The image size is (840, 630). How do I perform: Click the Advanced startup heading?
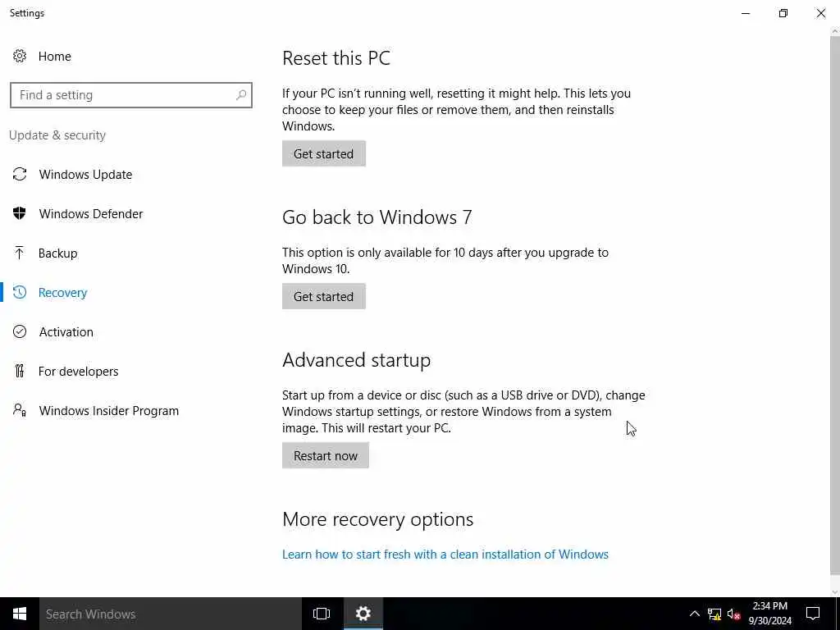point(356,360)
